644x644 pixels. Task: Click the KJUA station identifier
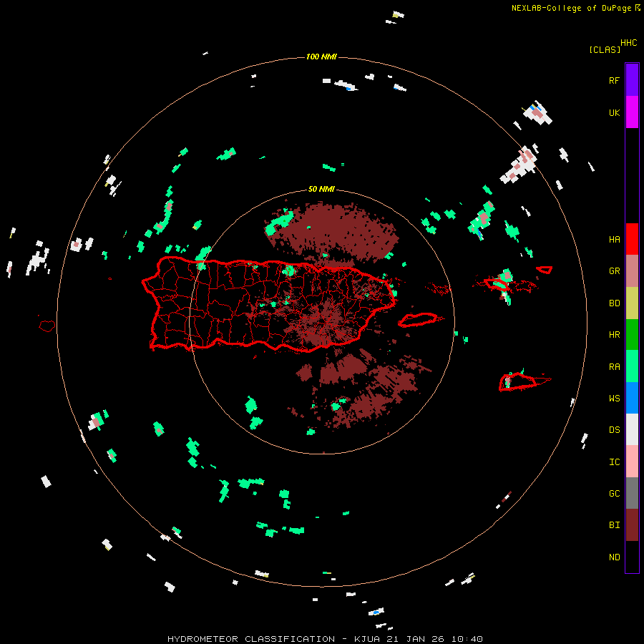pyautogui.click(x=367, y=639)
